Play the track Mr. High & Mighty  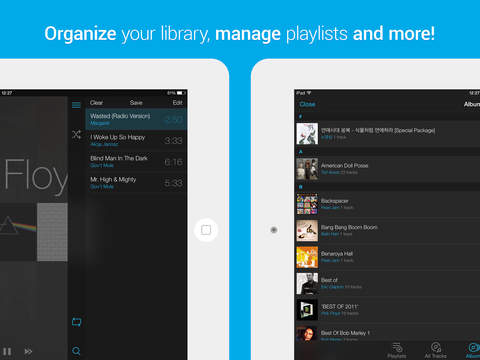pos(136,183)
